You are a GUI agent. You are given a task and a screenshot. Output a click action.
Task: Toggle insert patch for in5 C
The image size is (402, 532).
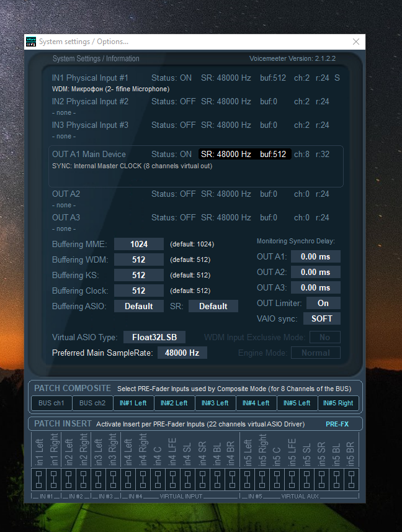[277, 479]
